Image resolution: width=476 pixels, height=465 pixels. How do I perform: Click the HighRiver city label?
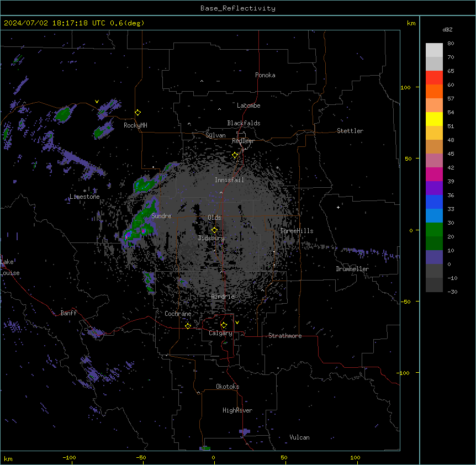click(237, 410)
